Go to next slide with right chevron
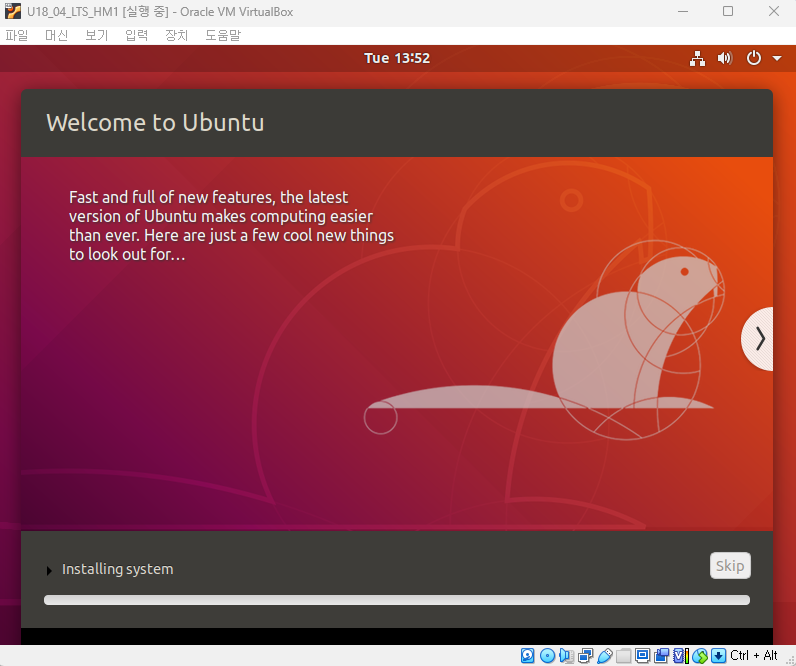Viewport: 796px width, 666px height. (x=757, y=339)
